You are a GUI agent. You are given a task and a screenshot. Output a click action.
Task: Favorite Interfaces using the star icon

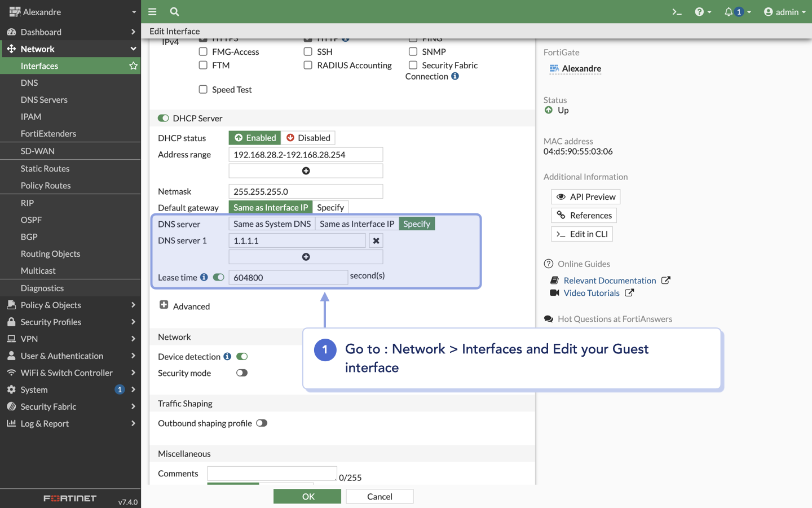pos(133,65)
